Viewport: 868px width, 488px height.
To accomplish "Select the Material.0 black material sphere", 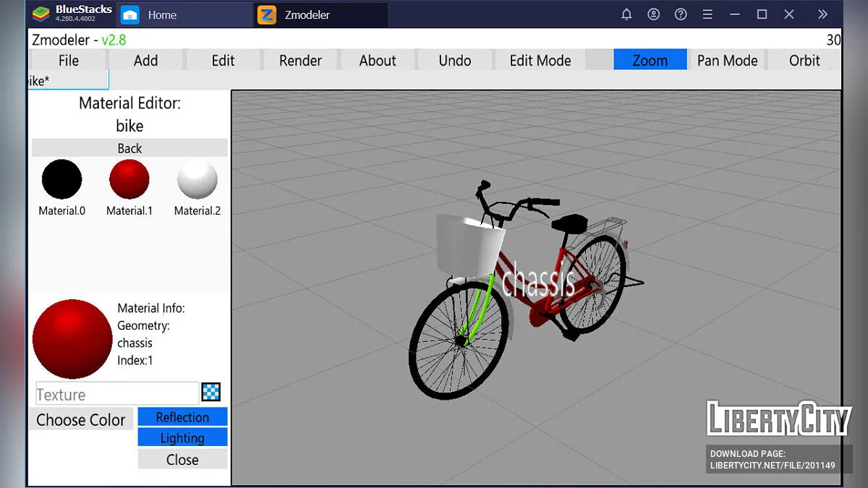I will click(x=61, y=179).
